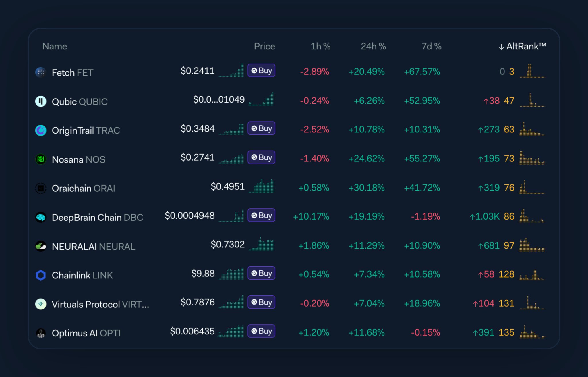Open the Oraichain ORAI name link
Screen dimensions: 588x377
[x=83, y=188]
